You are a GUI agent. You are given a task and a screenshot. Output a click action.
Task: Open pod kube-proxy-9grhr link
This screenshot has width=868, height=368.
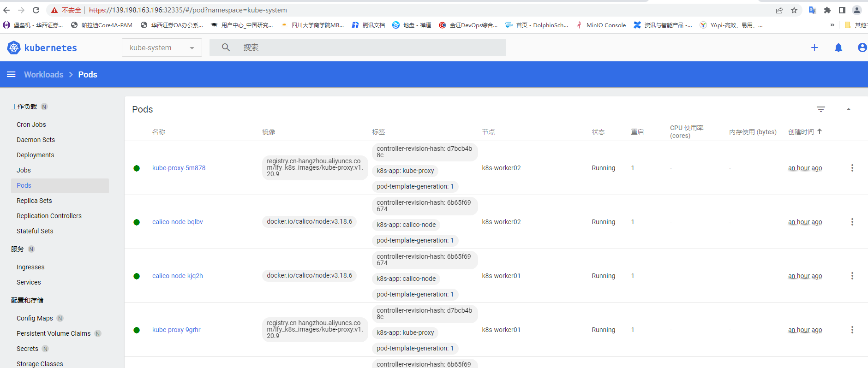coord(176,330)
